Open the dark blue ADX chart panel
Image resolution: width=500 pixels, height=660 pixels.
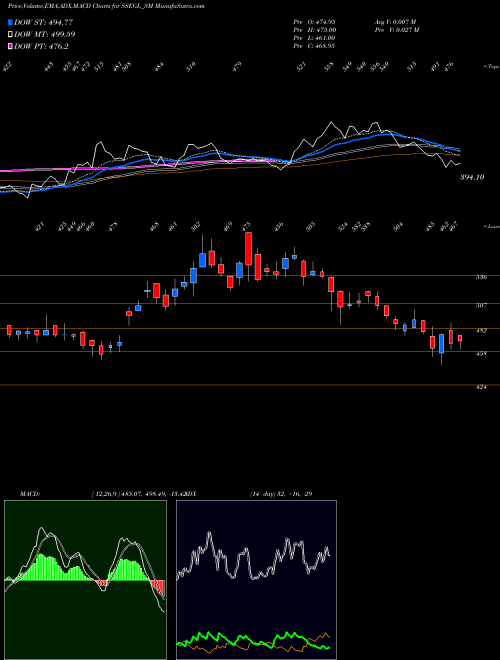tap(256, 580)
